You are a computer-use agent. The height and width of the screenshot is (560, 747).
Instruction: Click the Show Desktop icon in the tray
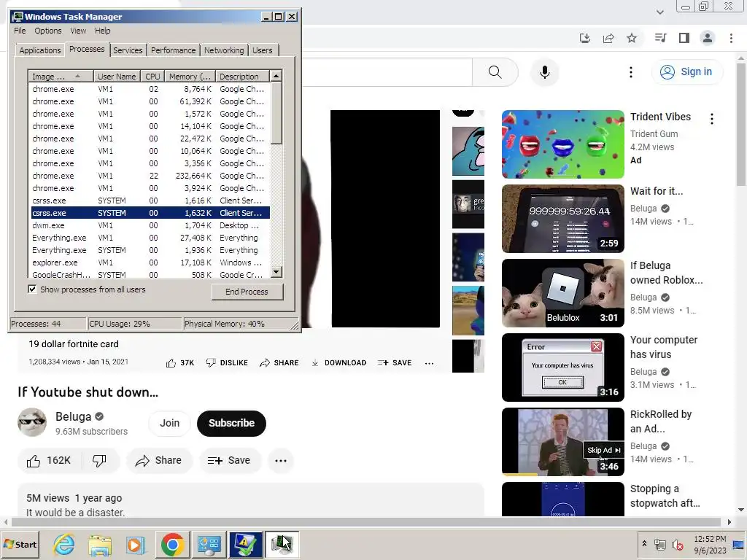pyautogui.click(x=738, y=544)
